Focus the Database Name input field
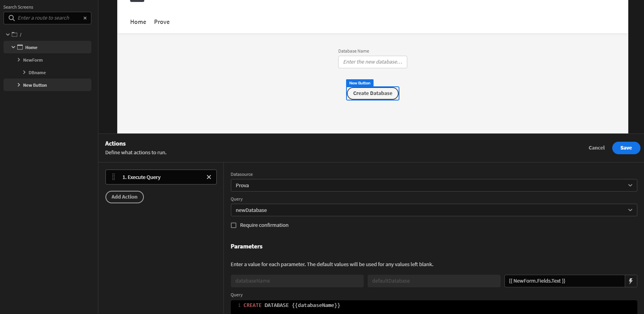This screenshot has width=644, height=314. (x=373, y=62)
